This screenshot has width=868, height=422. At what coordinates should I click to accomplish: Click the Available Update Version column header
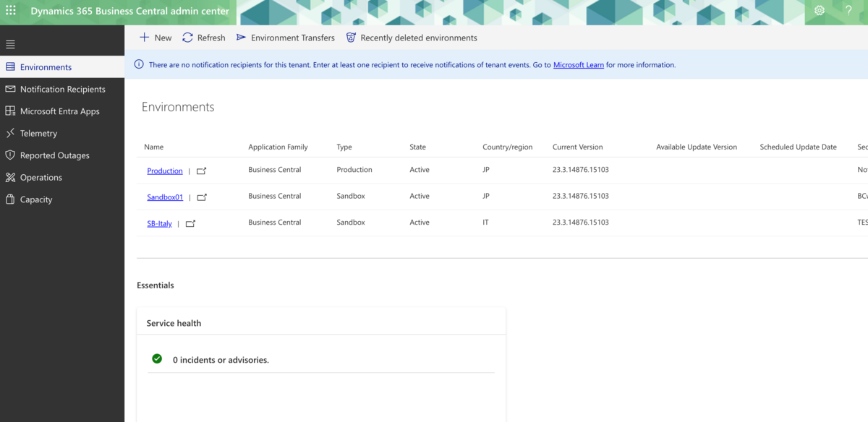(x=697, y=147)
